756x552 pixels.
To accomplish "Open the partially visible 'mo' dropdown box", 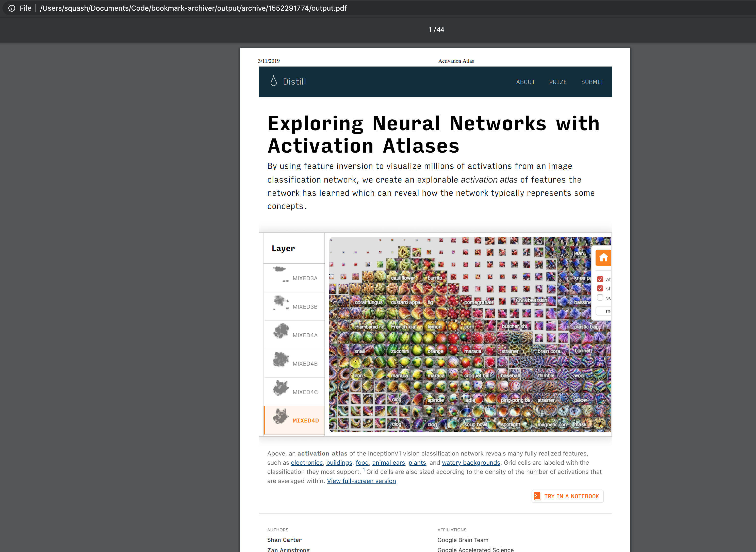I will [604, 311].
